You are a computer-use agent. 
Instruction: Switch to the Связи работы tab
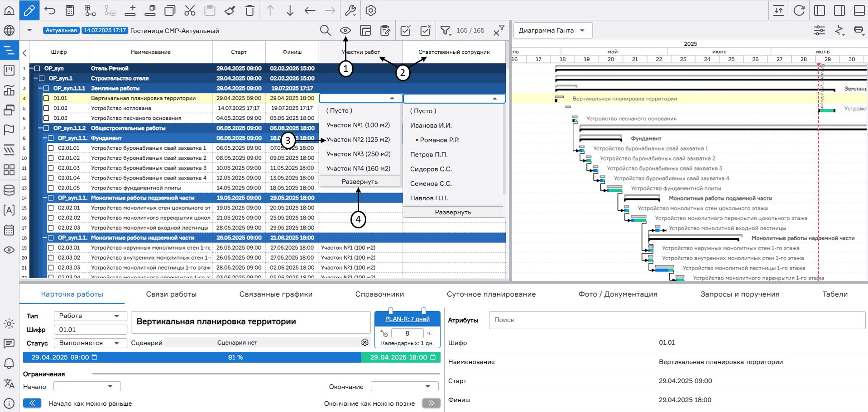171,294
